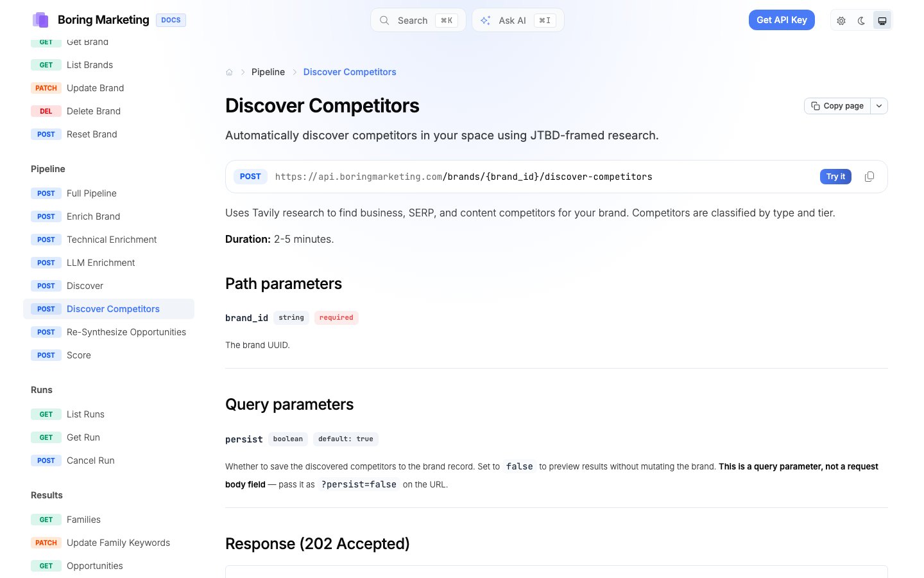Viewport: 924px width, 578px height.
Task: Click the Try it button
Action: click(835, 177)
